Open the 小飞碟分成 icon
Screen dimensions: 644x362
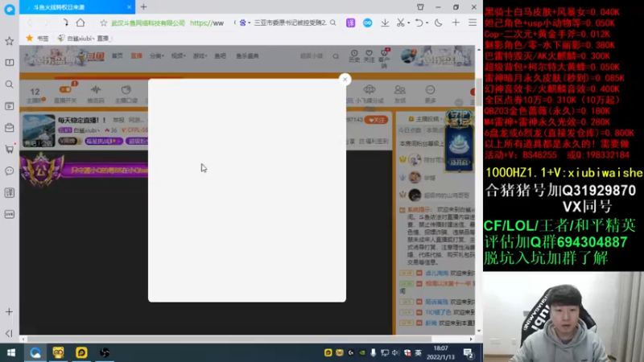[x=369, y=94]
